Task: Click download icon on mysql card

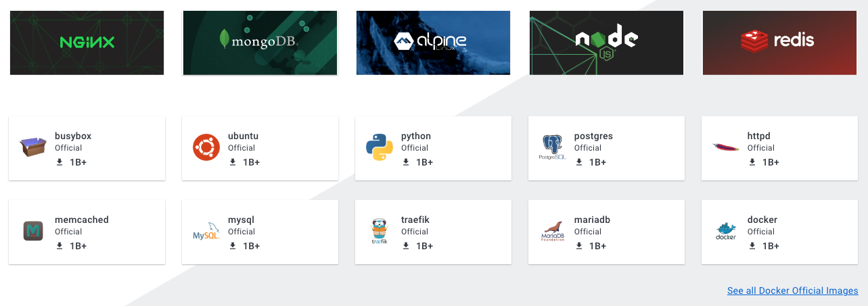Action: click(233, 246)
